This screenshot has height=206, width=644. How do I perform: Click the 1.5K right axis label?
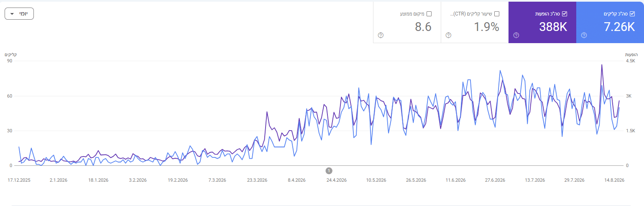point(630,131)
